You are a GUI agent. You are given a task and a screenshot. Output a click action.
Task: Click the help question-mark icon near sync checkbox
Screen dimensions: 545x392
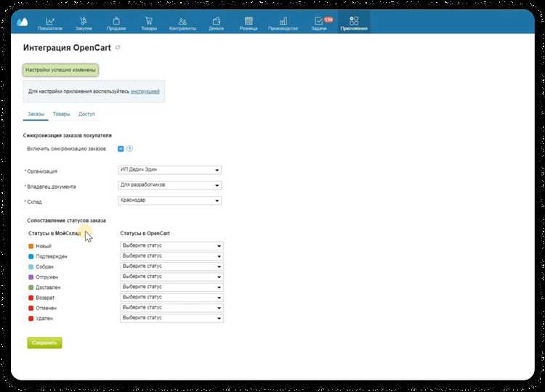coord(129,149)
